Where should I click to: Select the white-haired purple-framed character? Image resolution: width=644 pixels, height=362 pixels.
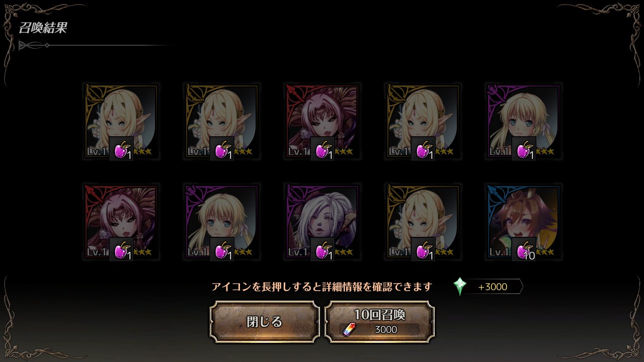pos(322,221)
